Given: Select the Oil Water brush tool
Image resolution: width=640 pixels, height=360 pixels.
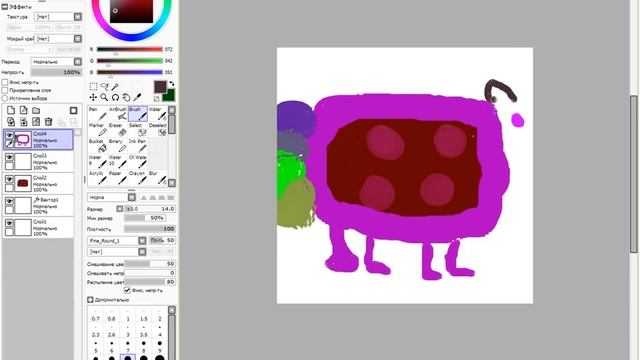Looking at the screenshot, I should [138, 162].
